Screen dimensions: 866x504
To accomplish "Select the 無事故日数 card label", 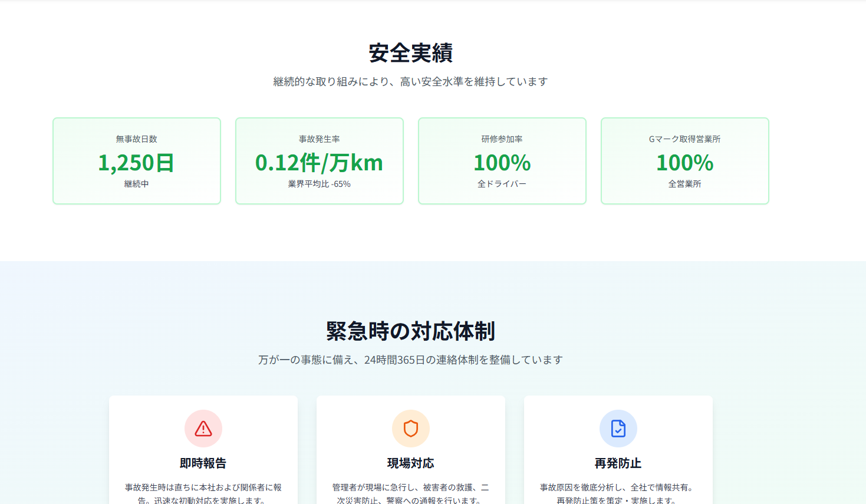I will tap(137, 139).
